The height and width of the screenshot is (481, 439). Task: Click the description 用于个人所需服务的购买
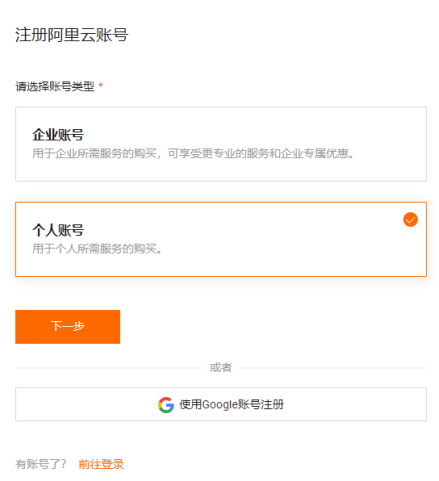click(x=97, y=249)
